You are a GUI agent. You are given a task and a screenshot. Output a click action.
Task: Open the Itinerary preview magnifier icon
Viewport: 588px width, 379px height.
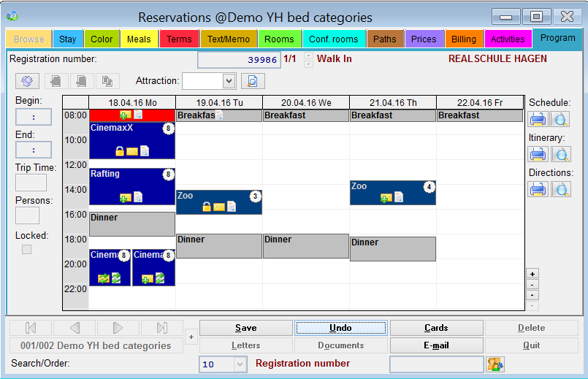[x=561, y=154]
